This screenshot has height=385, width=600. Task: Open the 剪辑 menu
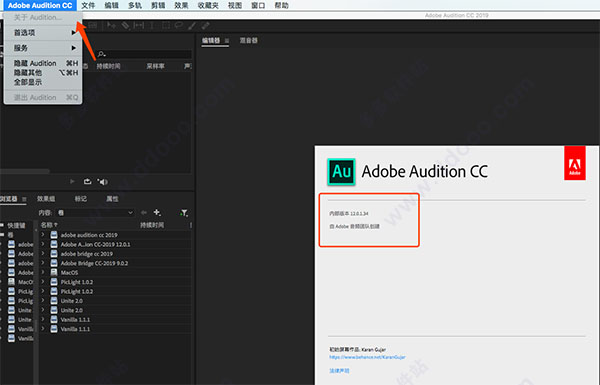point(158,5)
